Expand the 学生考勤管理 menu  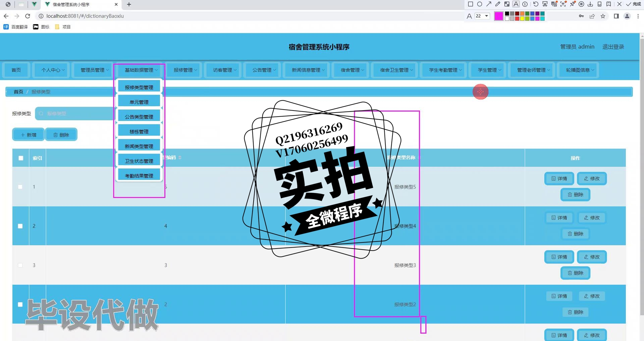coord(443,70)
